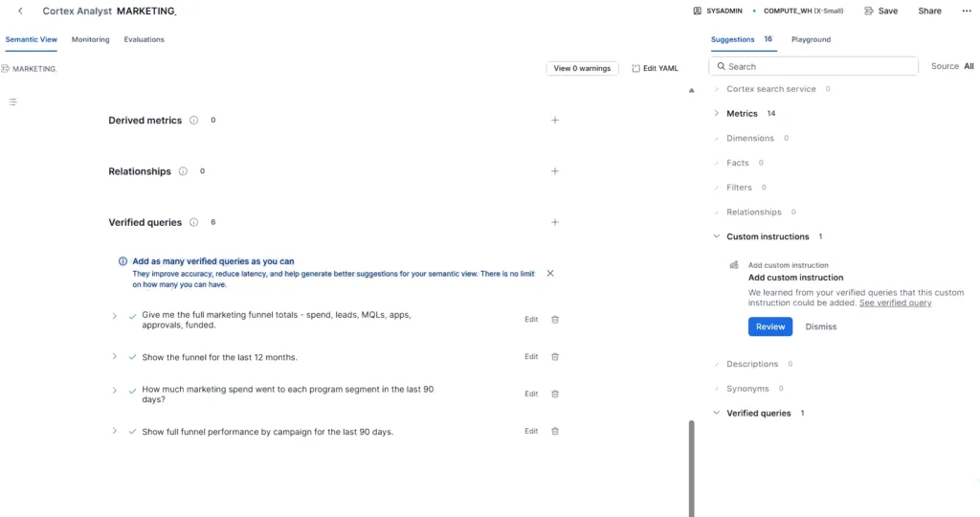
Task: Open the COMPUTE_WH warehouse selector
Action: 803,11
